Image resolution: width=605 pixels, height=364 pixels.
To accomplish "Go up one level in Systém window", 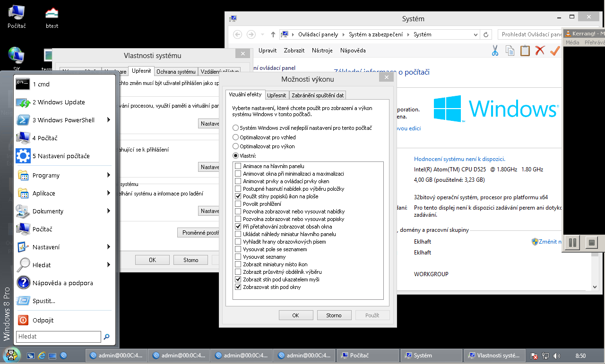I will click(x=273, y=34).
